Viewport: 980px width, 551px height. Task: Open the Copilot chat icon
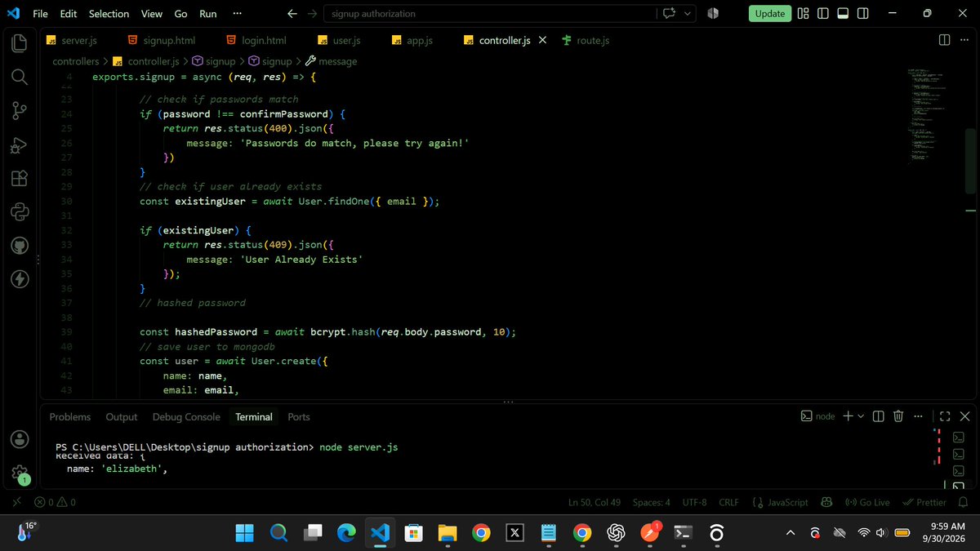coord(670,13)
